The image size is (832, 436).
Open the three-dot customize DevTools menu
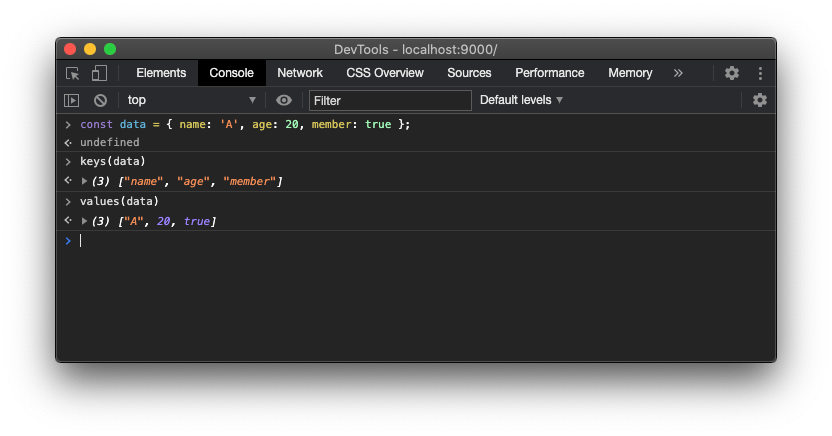(x=760, y=73)
